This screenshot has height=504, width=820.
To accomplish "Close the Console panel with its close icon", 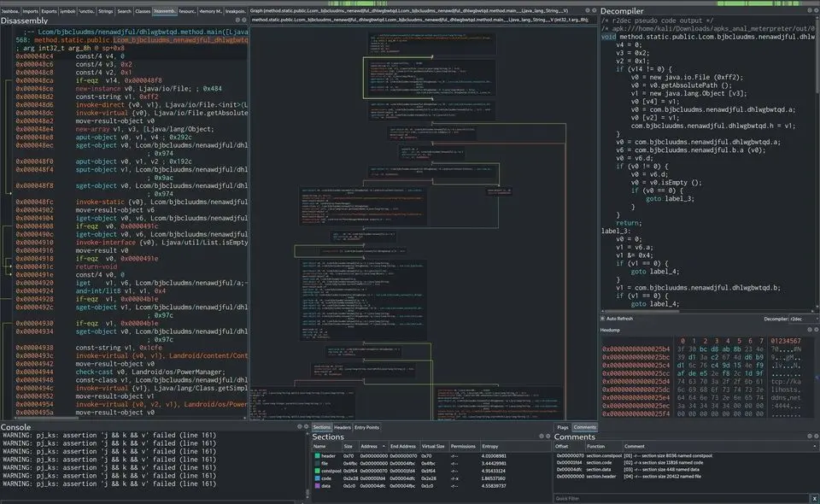I will point(307,426).
